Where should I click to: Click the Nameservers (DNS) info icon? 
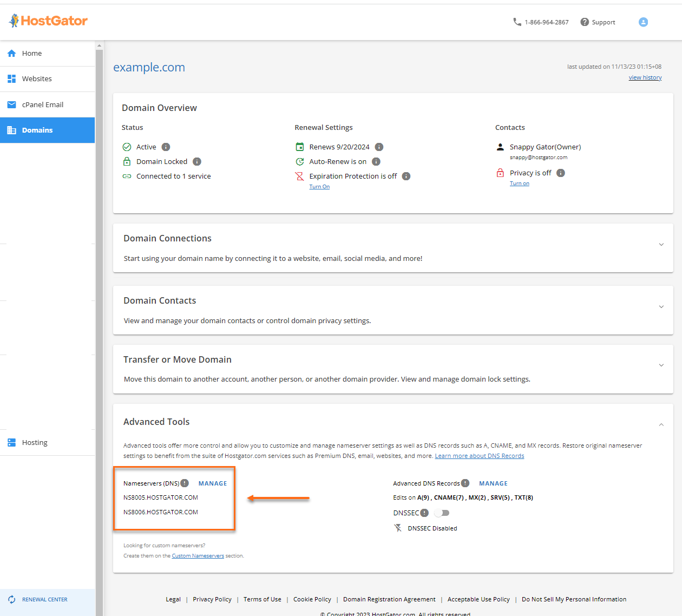[185, 483]
